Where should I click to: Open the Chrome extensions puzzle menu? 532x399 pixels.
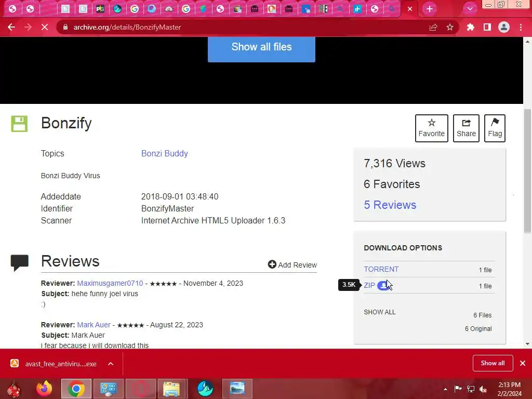(x=470, y=27)
